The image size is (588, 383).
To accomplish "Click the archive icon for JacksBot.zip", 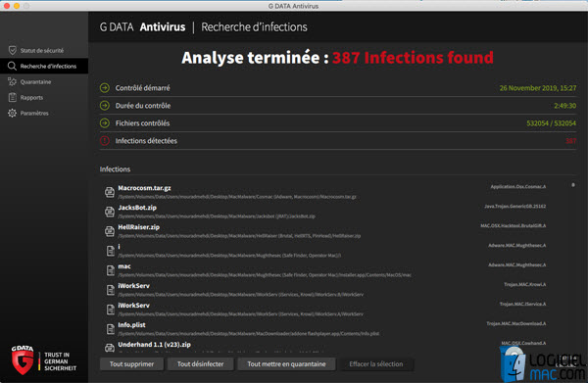I will click(110, 212).
